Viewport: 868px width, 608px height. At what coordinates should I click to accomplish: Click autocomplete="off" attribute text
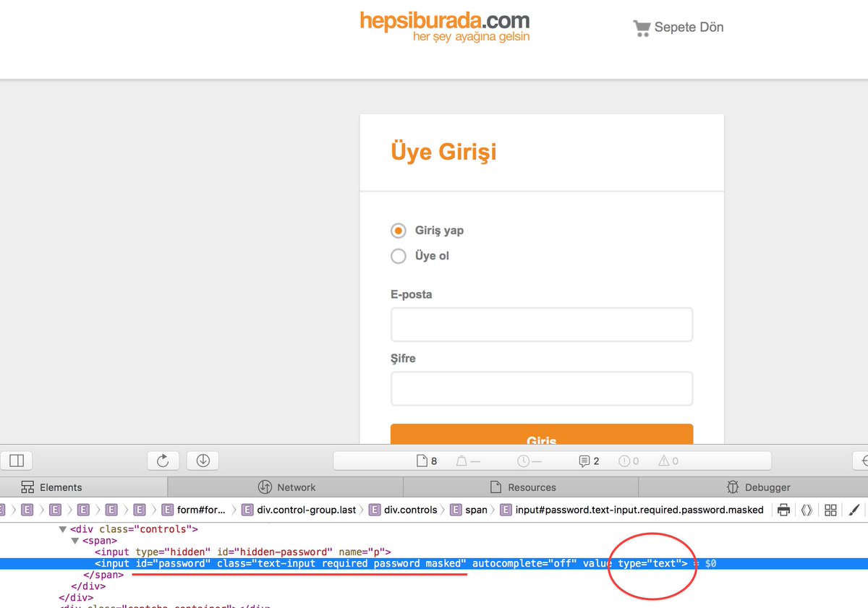click(524, 564)
